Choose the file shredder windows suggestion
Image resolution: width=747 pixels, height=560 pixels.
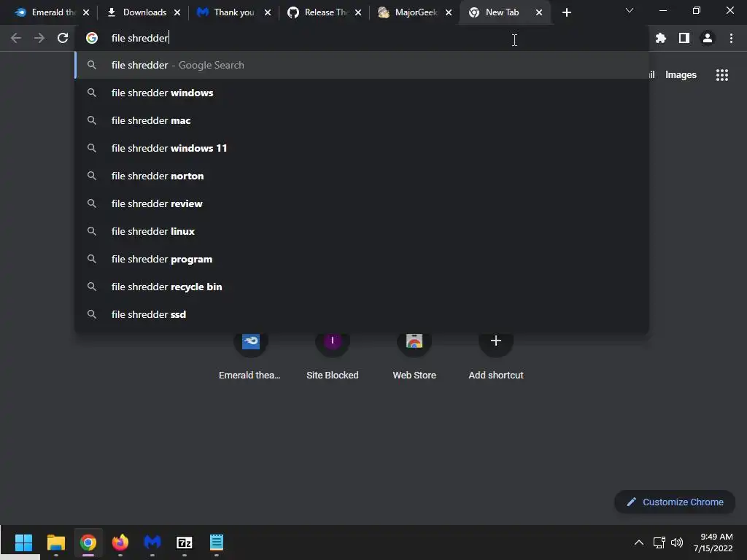click(362, 93)
